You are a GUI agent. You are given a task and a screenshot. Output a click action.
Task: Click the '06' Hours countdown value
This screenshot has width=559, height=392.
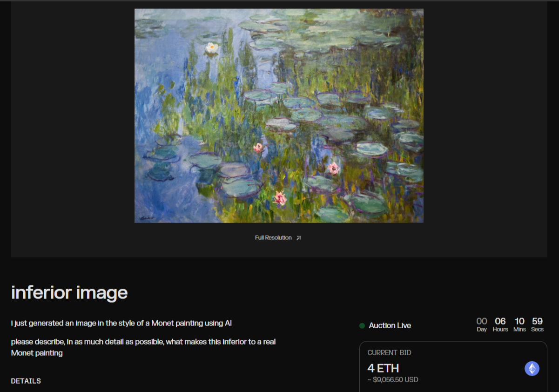click(500, 321)
